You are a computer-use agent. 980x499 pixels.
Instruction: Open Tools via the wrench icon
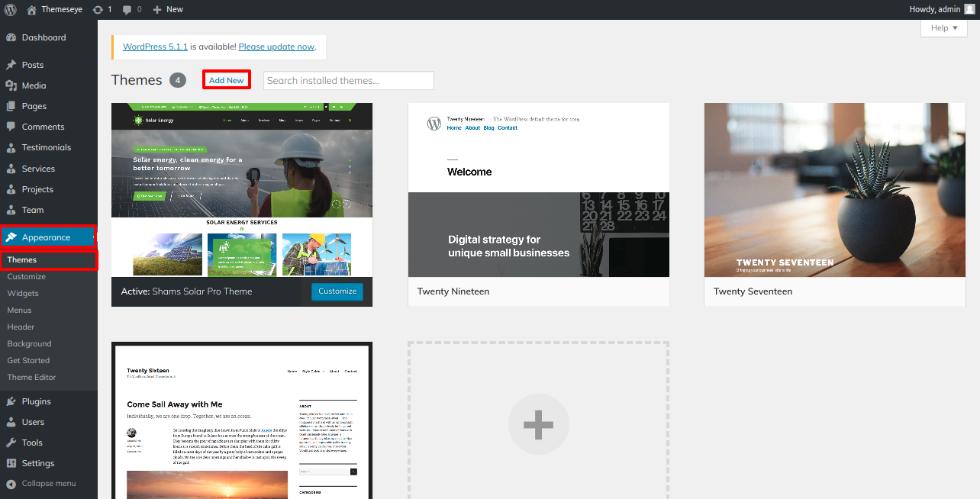tap(11, 443)
